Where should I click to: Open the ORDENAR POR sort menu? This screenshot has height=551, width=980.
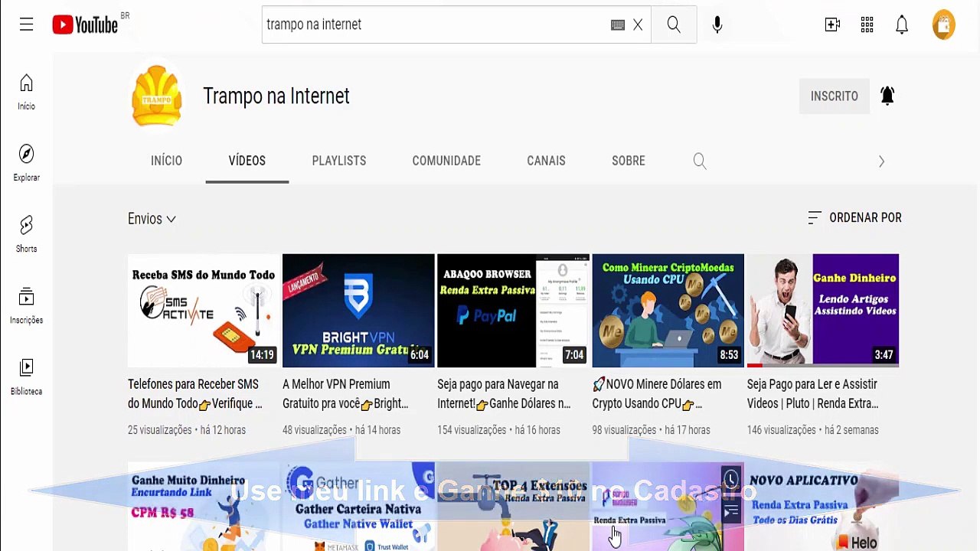[854, 218]
